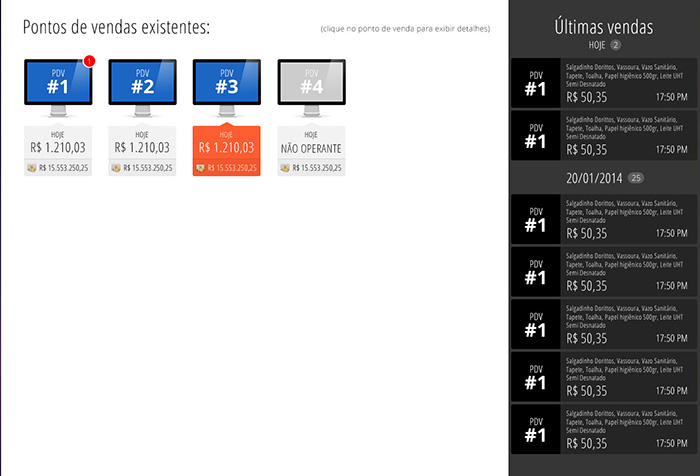Click the red notification badge on PDV #1

click(89, 62)
